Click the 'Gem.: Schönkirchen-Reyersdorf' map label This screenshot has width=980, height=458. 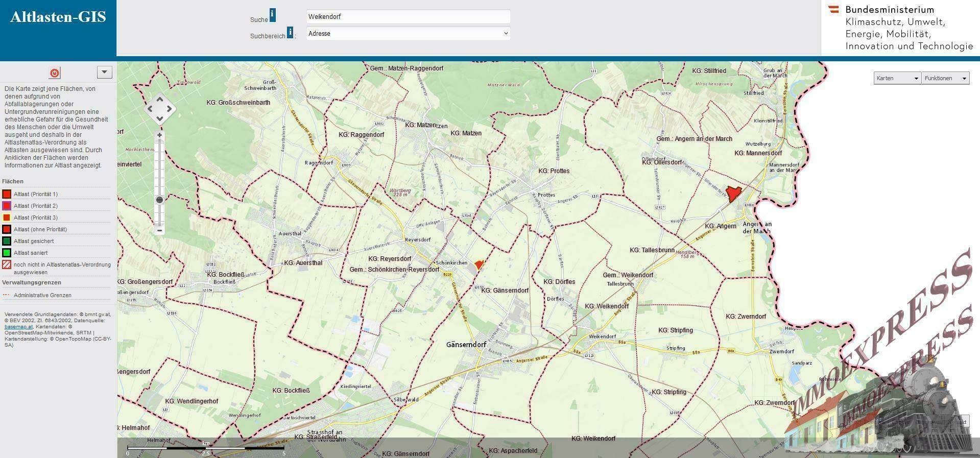click(394, 270)
